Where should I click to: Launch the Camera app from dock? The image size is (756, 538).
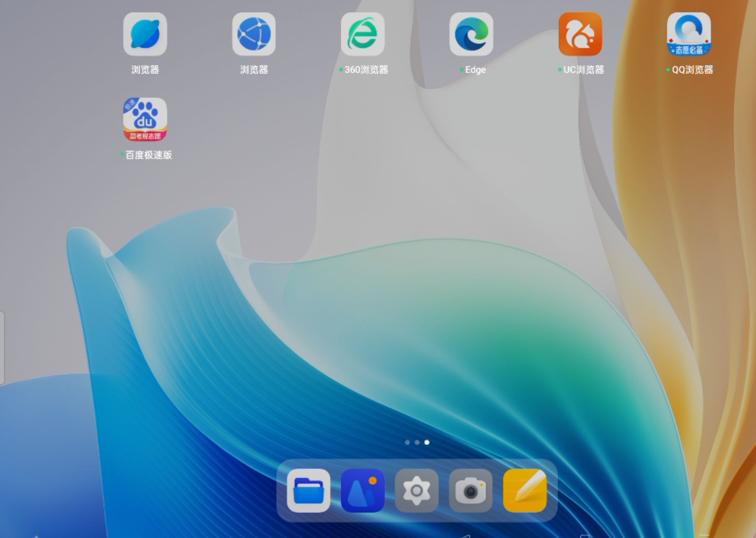click(x=471, y=490)
